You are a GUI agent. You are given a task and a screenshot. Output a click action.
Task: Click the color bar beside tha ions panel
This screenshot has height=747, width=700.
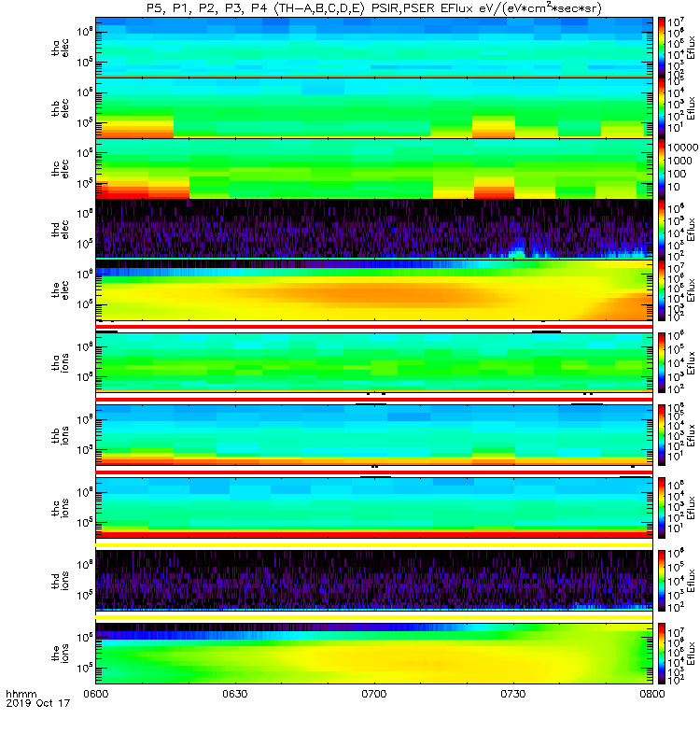tap(662, 362)
